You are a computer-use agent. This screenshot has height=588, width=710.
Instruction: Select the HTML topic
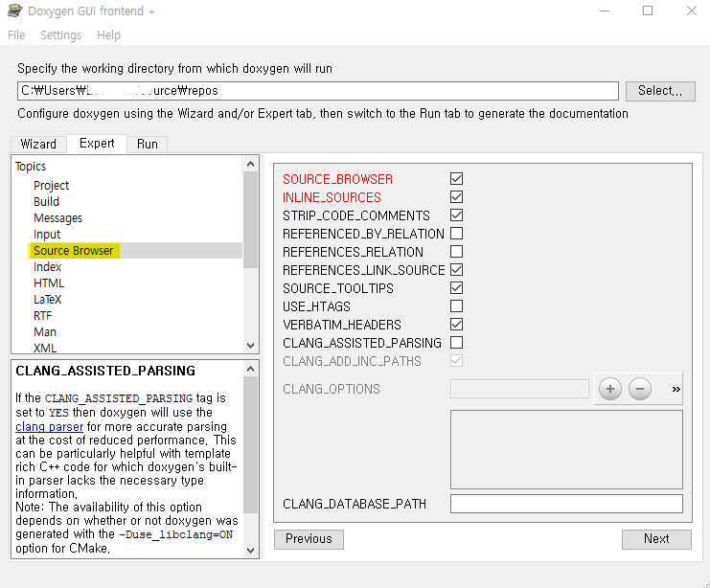tap(49, 283)
